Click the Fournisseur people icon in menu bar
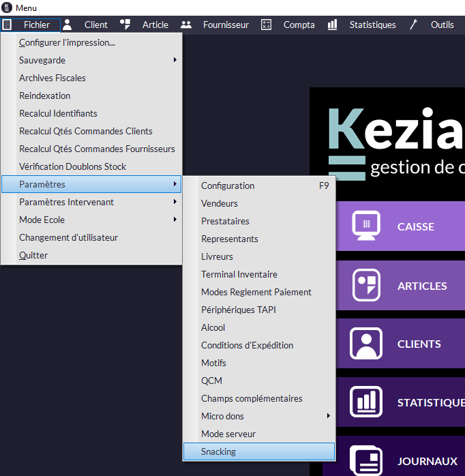The image size is (465, 476). 185,25
